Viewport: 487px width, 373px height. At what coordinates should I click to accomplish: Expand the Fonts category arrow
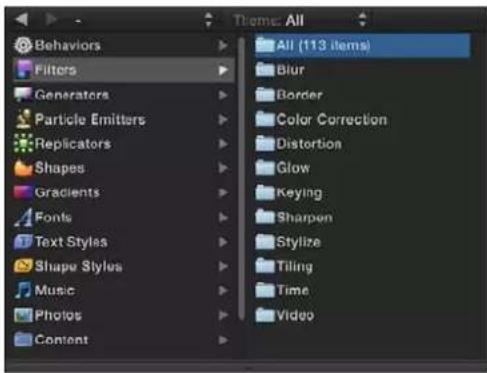(x=223, y=217)
